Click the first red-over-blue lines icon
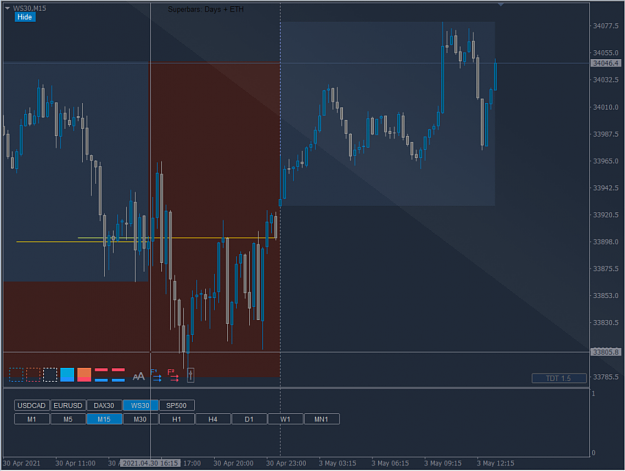The height and width of the screenshot is (471, 625). 101,375
